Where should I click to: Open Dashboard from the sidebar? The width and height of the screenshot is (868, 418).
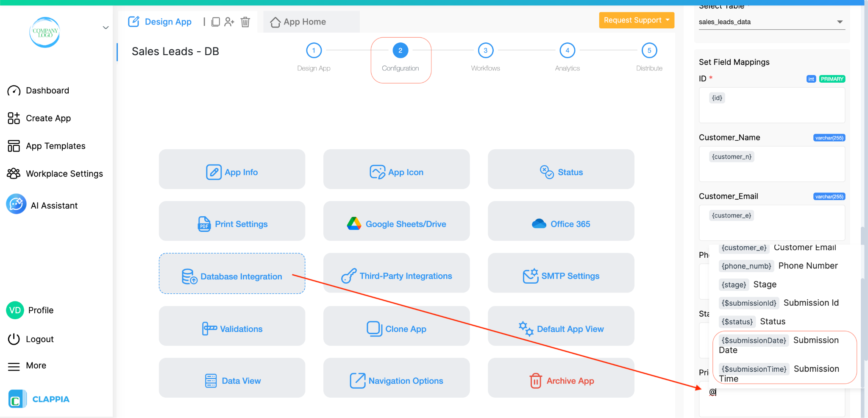click(x=47, y=90)
